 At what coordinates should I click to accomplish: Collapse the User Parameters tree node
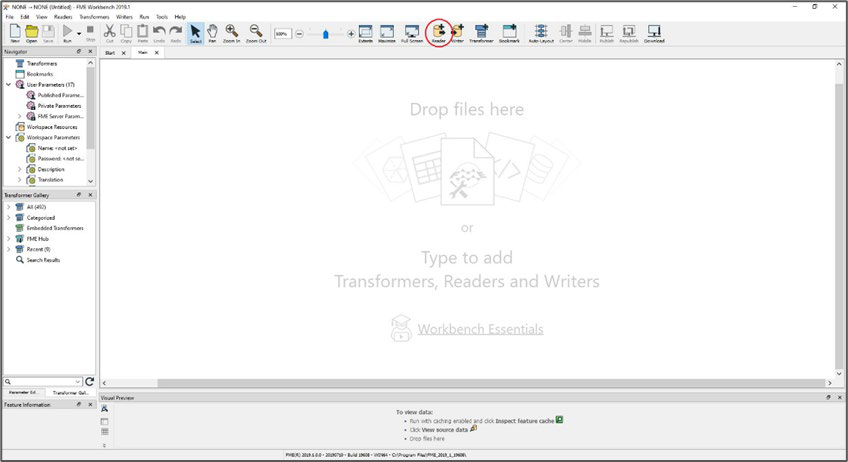[x=8, y=84]
